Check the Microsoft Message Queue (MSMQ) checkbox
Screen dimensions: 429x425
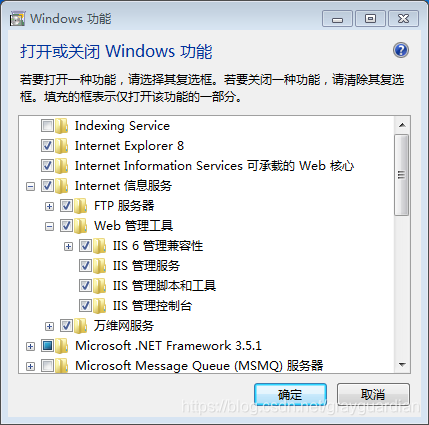47,366
